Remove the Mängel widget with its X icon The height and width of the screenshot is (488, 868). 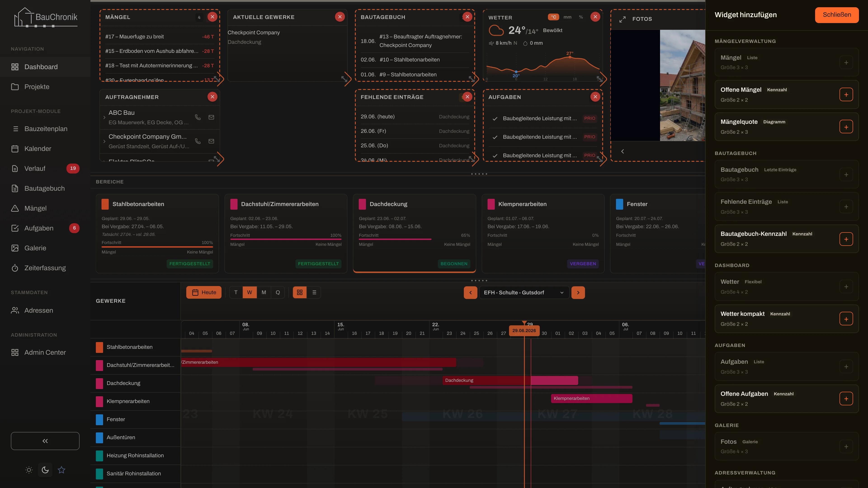point(212,17)
